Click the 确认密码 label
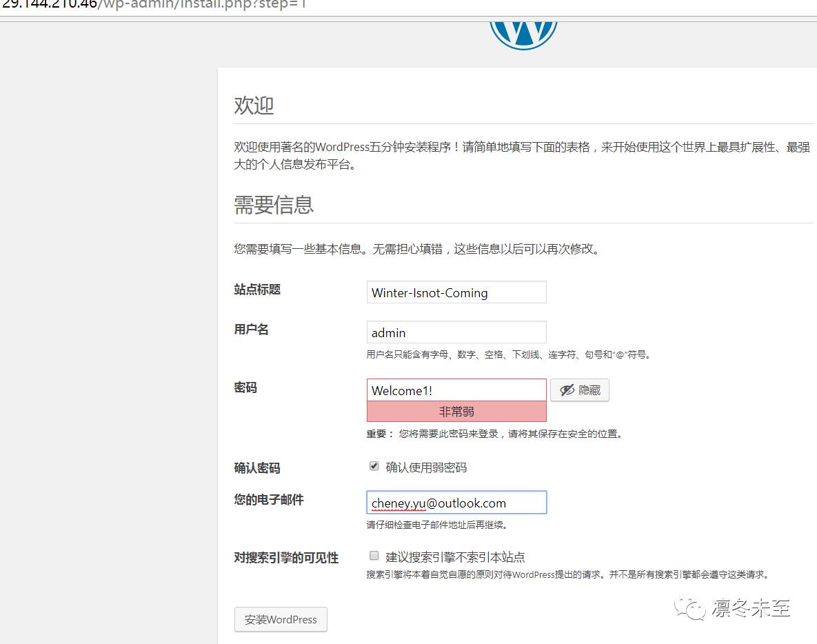817x644 pixels. [x=257, y=468]
